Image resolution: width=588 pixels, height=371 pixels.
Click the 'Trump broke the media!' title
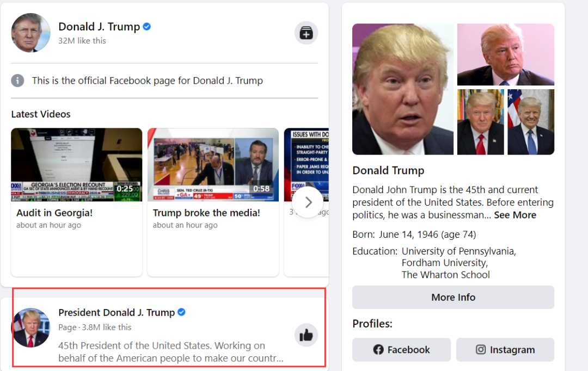click(206, 213)
